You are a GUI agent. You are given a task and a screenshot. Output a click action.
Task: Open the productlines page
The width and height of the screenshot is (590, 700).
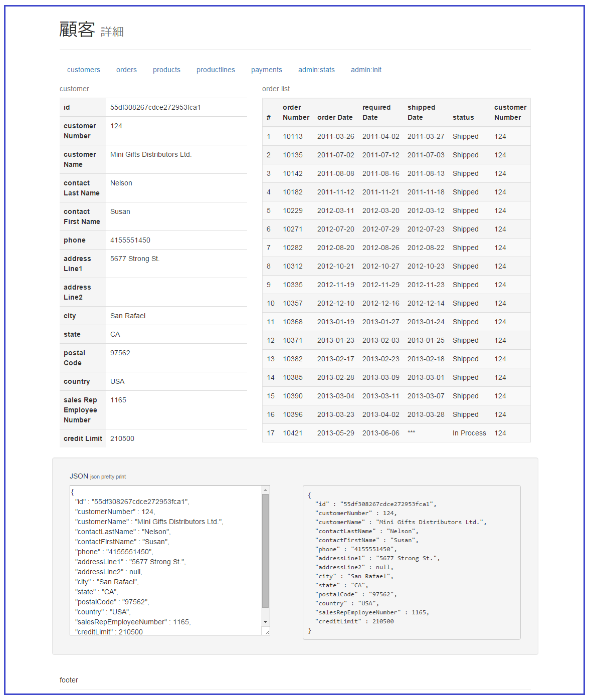click(216, 70)
